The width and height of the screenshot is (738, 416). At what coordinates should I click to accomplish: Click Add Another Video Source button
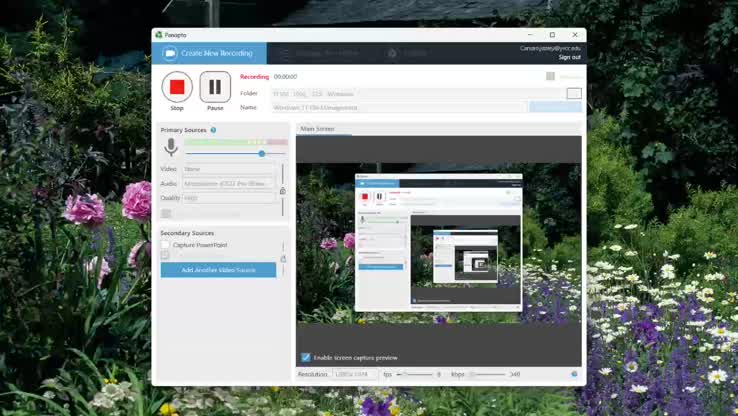click(218, 270)
